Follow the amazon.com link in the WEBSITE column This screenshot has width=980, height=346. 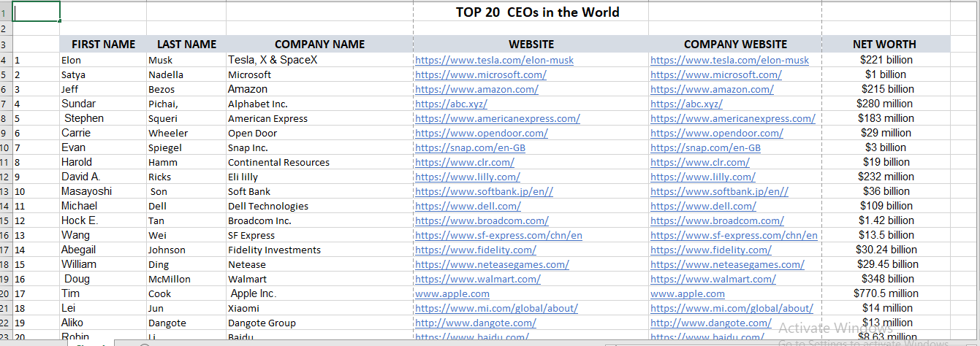click(476, 89)
